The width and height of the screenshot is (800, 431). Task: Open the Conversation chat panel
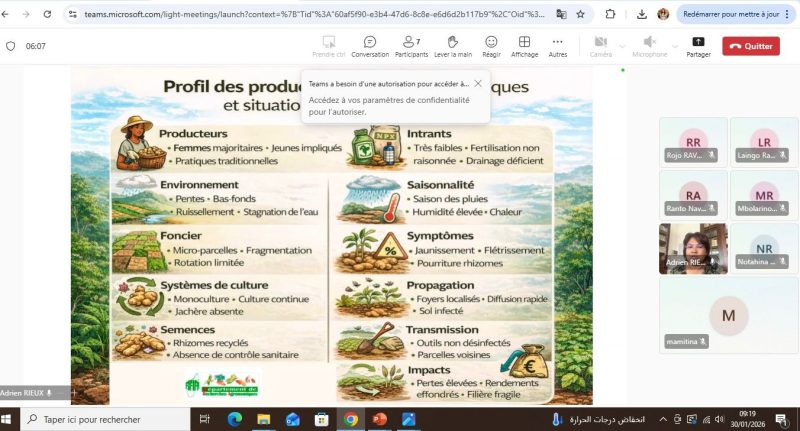(x=370, y=46)
